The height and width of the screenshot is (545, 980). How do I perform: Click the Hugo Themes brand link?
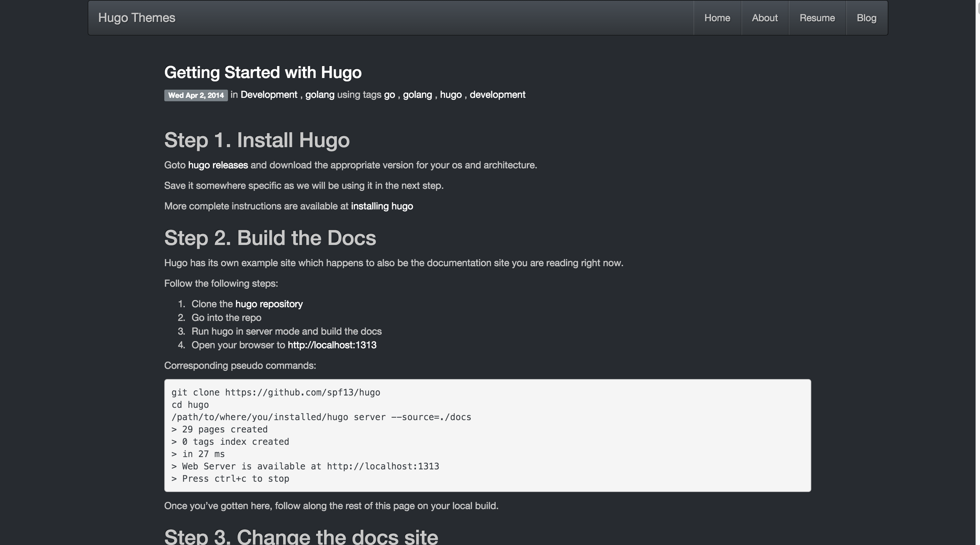(137, 18)
